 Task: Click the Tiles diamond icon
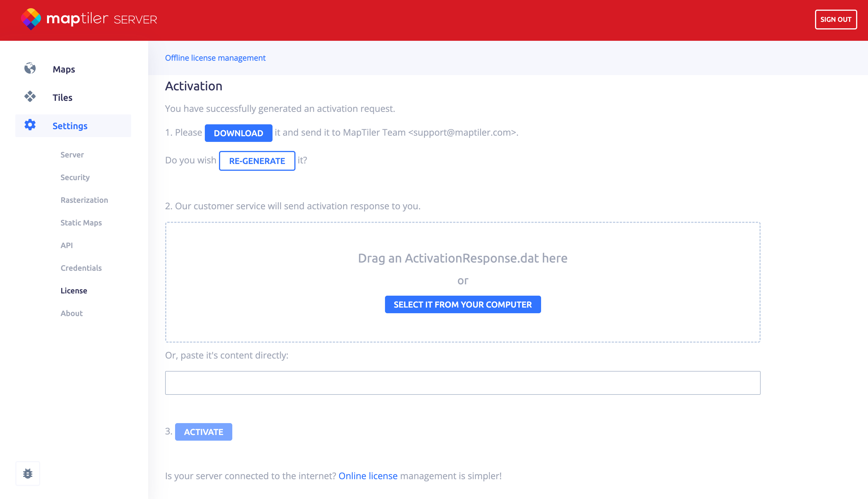30,97
